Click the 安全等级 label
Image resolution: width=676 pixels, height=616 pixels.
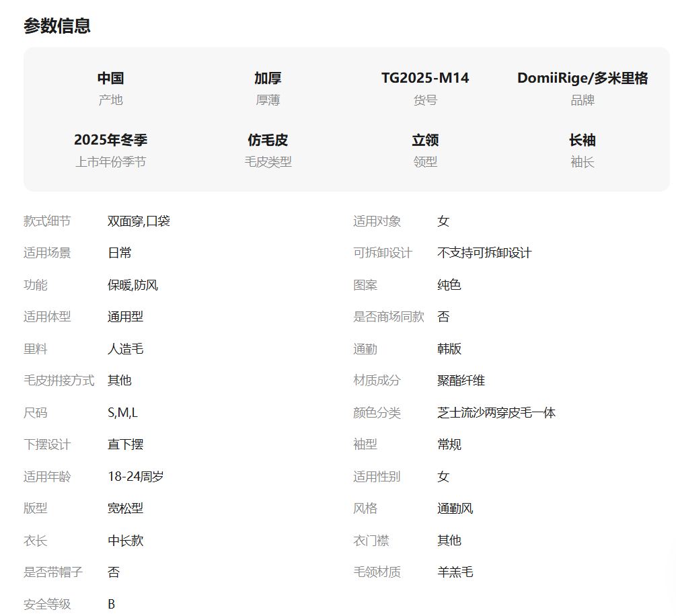[47, 605]
